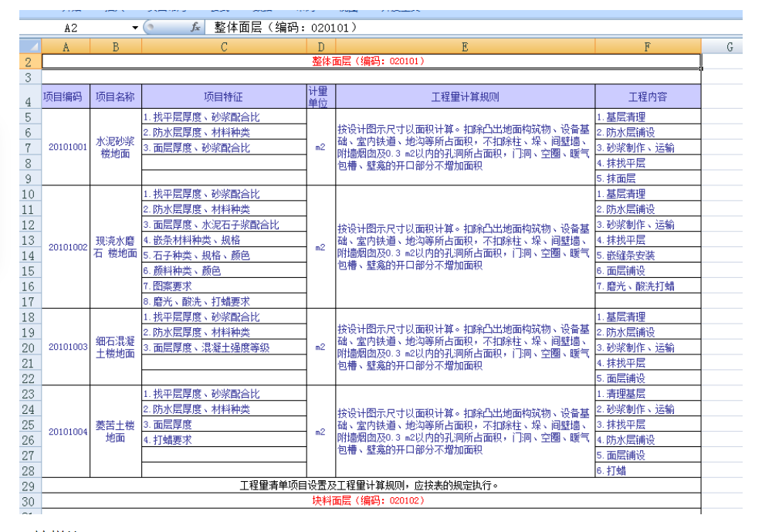The image size is (772, 532).
Task: Click cell 现浇水磨石楼地面
Action: (x=116, y=247)
